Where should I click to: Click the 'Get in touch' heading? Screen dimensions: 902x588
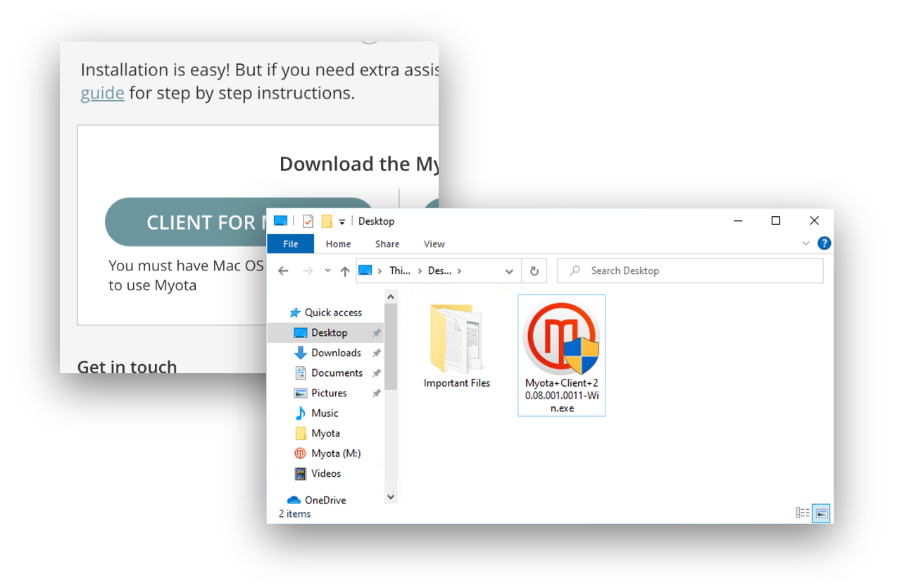pyautogui.click(x=127, y=366)
